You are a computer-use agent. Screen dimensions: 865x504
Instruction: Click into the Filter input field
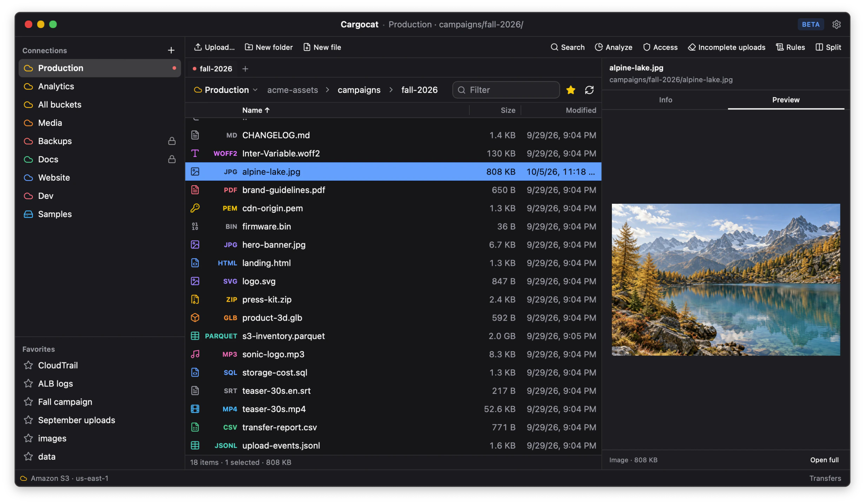(506, 90)
